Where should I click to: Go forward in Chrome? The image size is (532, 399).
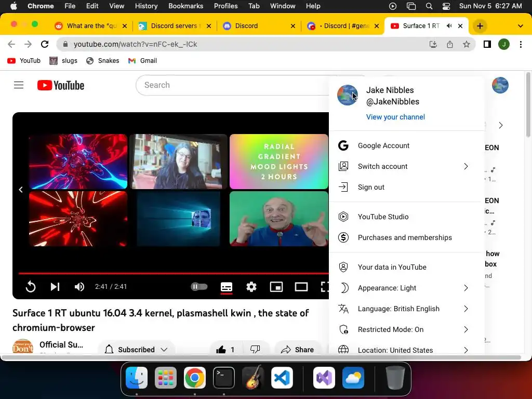28,44
